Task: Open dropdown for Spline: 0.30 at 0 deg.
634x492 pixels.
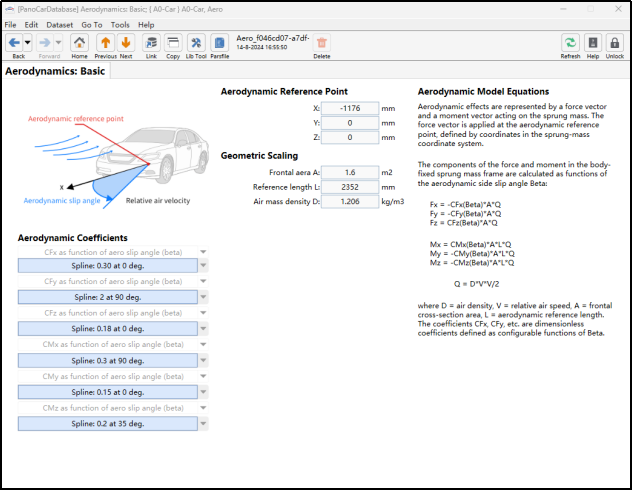Action: (203, 266)
